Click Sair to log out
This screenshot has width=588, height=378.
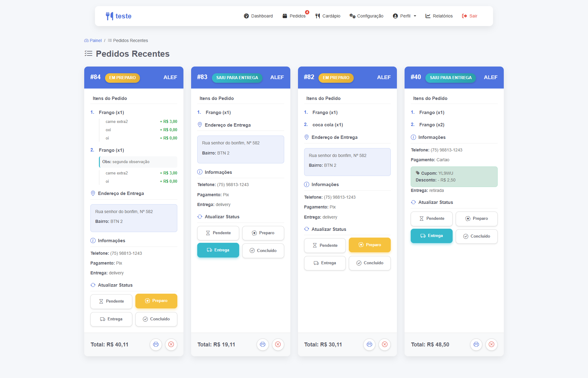469,16
